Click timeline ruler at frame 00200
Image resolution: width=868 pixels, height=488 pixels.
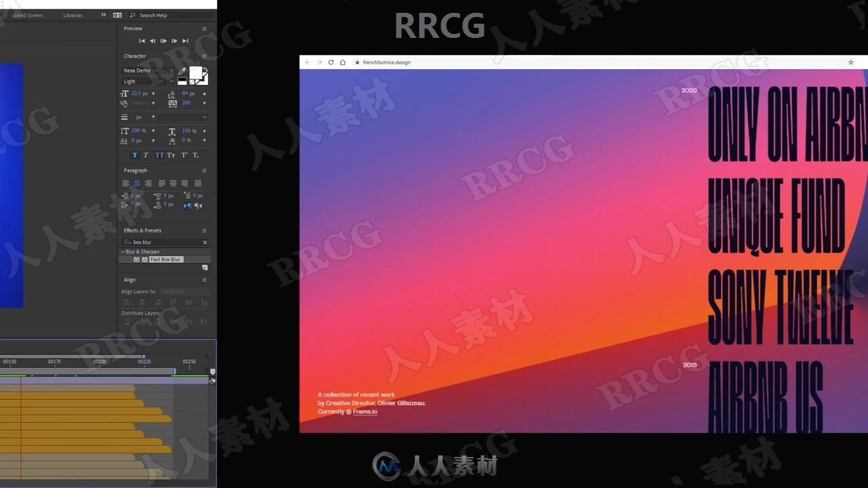99,361
